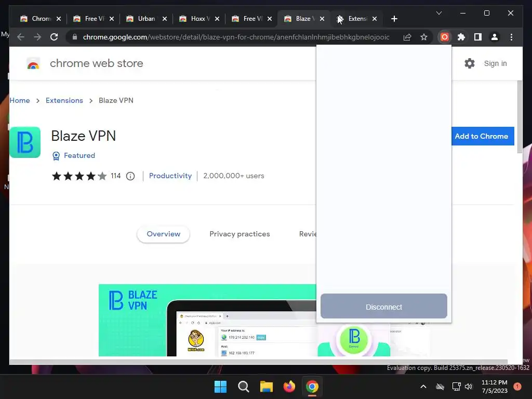Click the browser back arrow
532x399 pixels.
(x=21, y=37)
